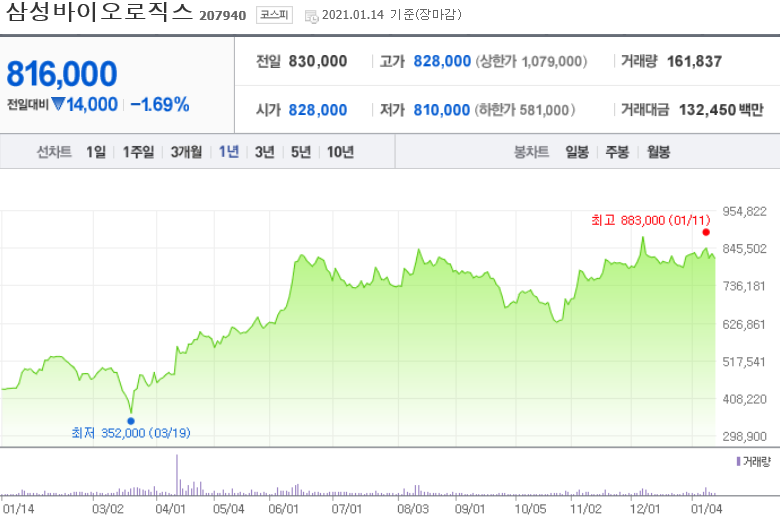
Task: Show the 3개월 line chart
Action: click(186, 152)
